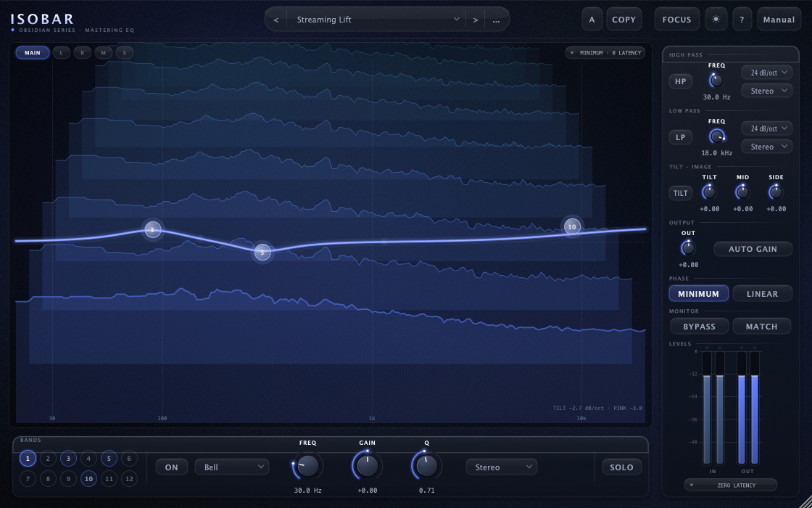This screenshot has width=812, height=508.
Task: Click the TILT amount knob
Action: [710, 192]
